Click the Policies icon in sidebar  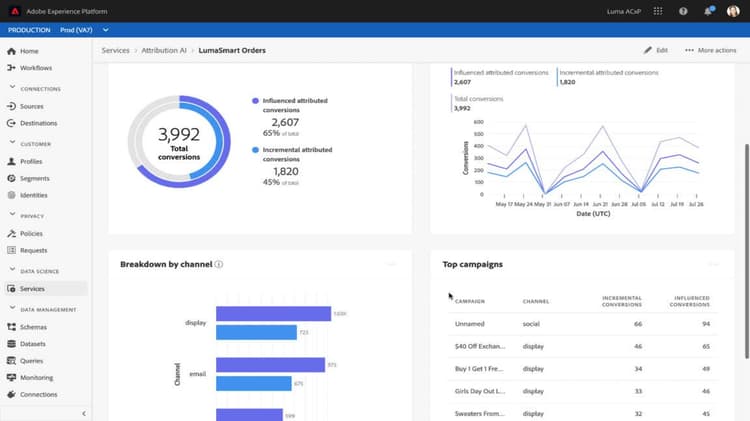click(x=11, y=233)
